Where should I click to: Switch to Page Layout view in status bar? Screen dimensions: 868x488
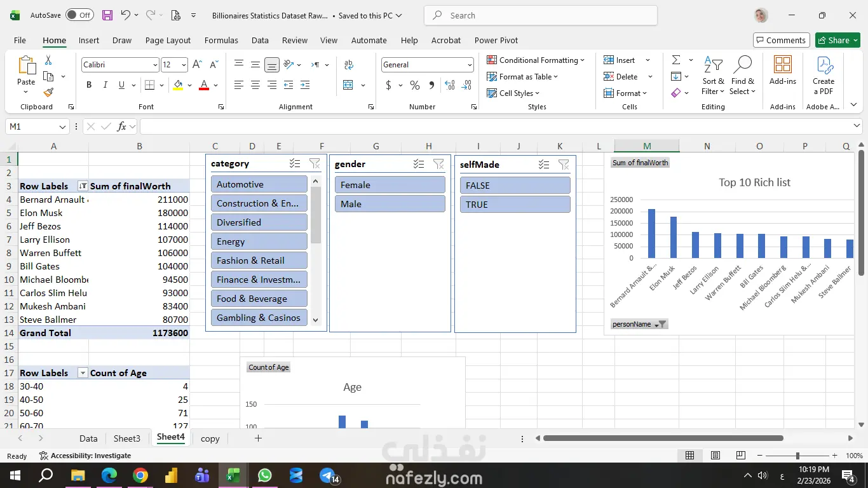pos(715,456)
